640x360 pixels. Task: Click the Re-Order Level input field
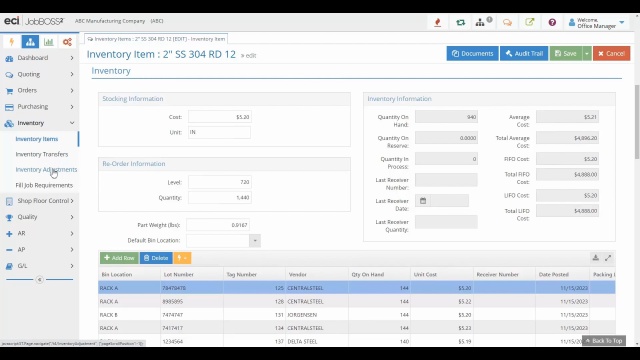point(220,182)
